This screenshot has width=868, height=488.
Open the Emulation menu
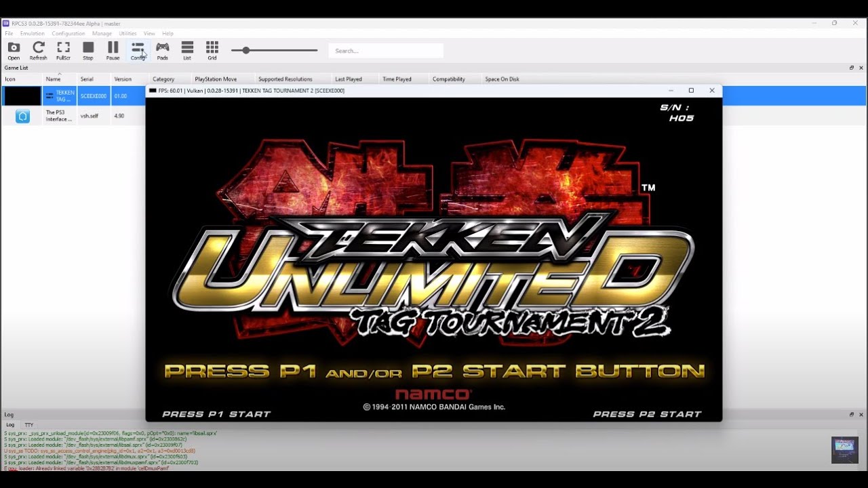[32, 33]
